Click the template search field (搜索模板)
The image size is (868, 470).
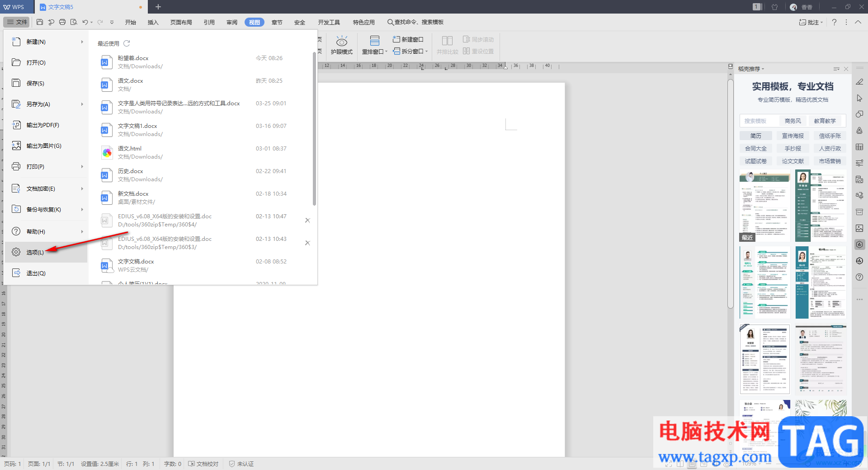click(759, 121)
